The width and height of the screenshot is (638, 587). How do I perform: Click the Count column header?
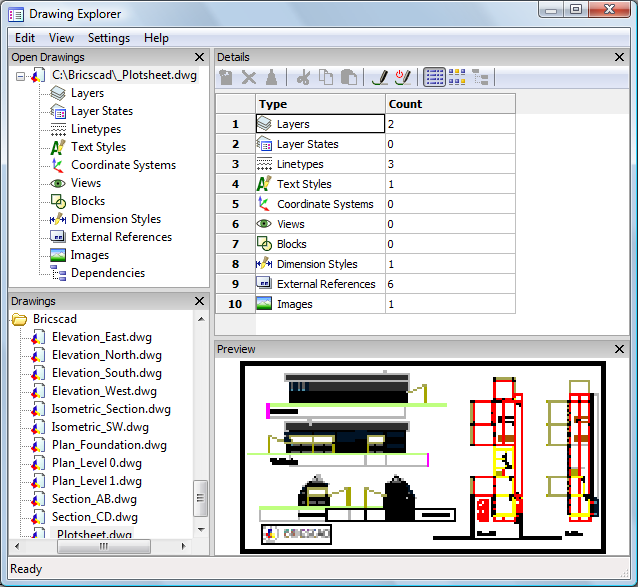click(x=450, y=104)
